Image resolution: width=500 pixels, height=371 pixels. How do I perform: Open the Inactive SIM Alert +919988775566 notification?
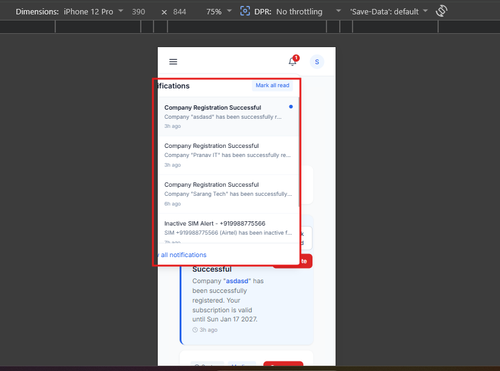click(x=228, y=229)
